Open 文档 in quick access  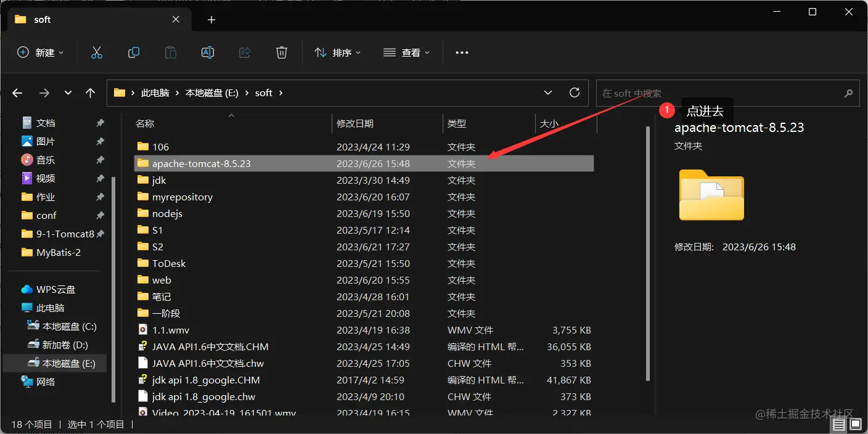point(46,123)
